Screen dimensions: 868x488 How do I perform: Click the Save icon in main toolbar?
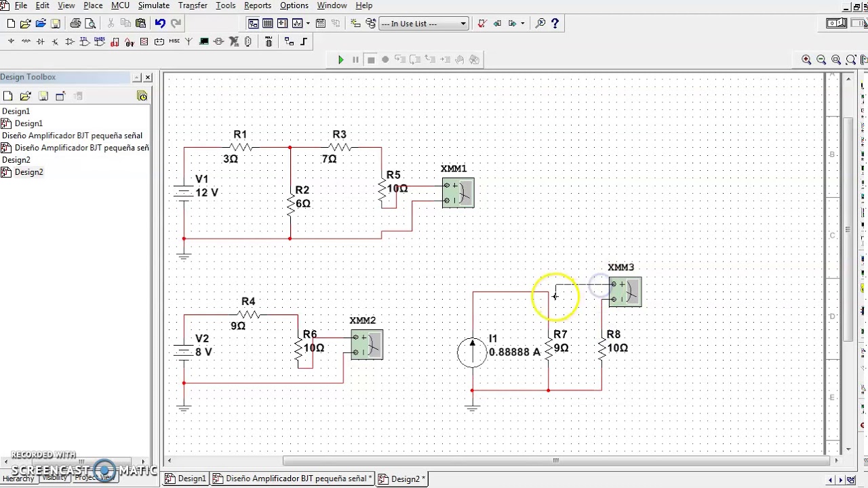tap(56, 24)
